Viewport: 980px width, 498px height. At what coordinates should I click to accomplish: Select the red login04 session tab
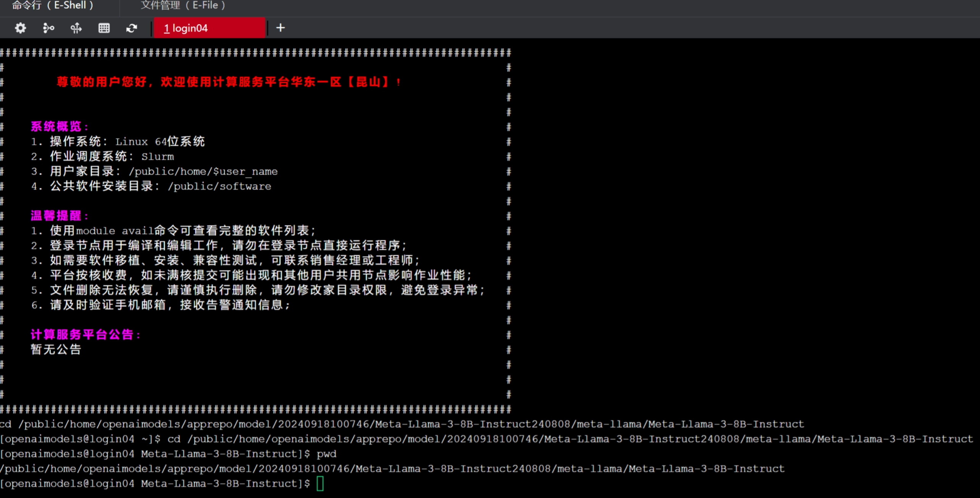tap(209, 28)
